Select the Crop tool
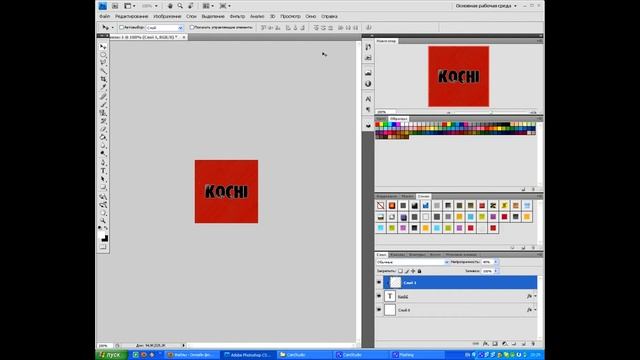Viewport: 640px width, 360px height. point(103,79)
